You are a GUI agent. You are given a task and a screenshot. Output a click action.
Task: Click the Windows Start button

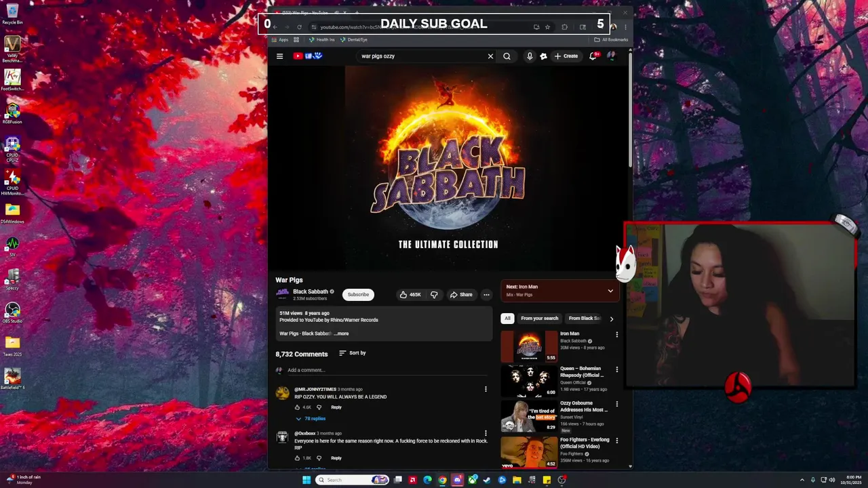[x=306, y=480]
